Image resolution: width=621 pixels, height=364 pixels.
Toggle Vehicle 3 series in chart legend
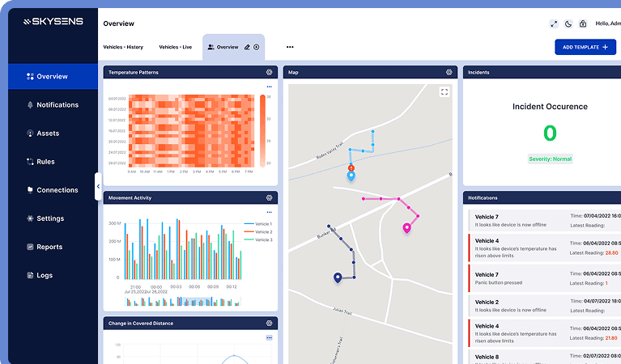[258, 239]
